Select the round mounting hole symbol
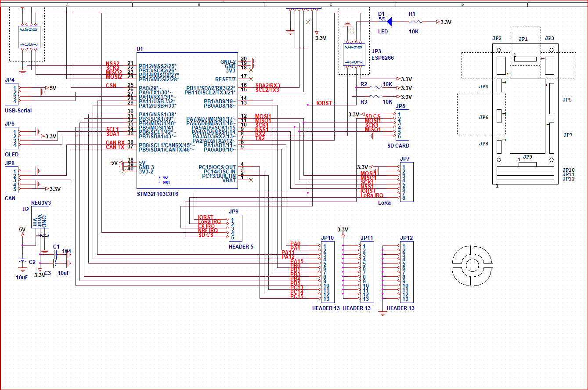This screenshot has height=390, width=588. click(472, 264)
